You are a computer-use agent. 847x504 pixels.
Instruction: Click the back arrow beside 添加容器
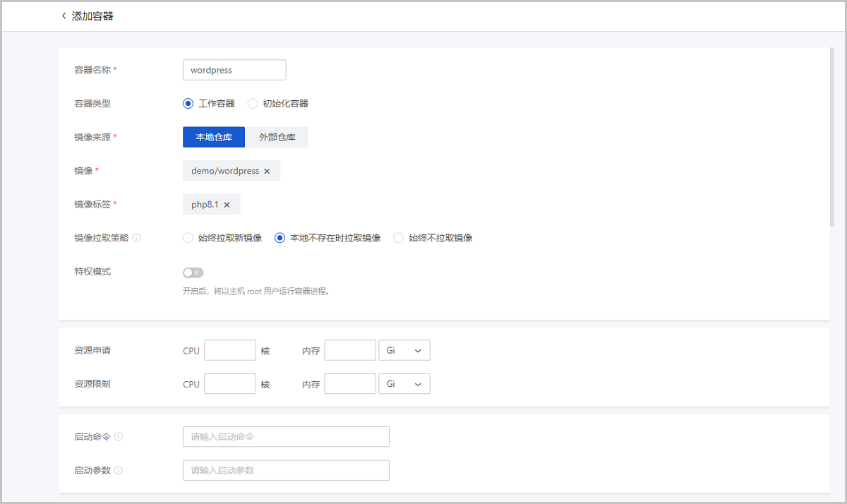click(x=64, y=14)
